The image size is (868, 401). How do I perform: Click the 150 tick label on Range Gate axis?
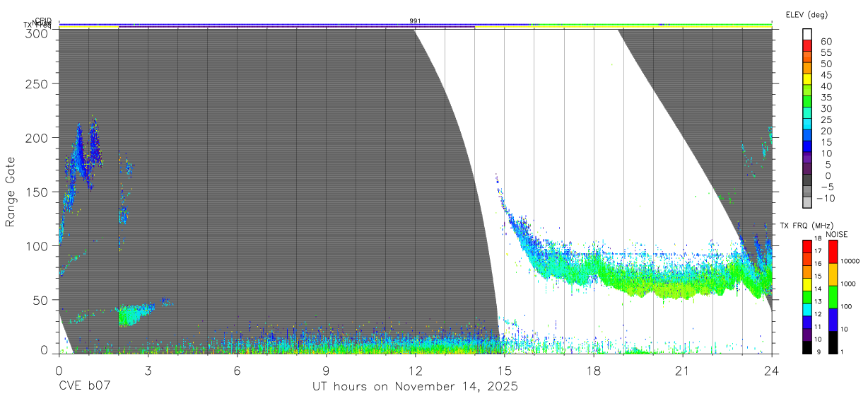click(37, 192)
